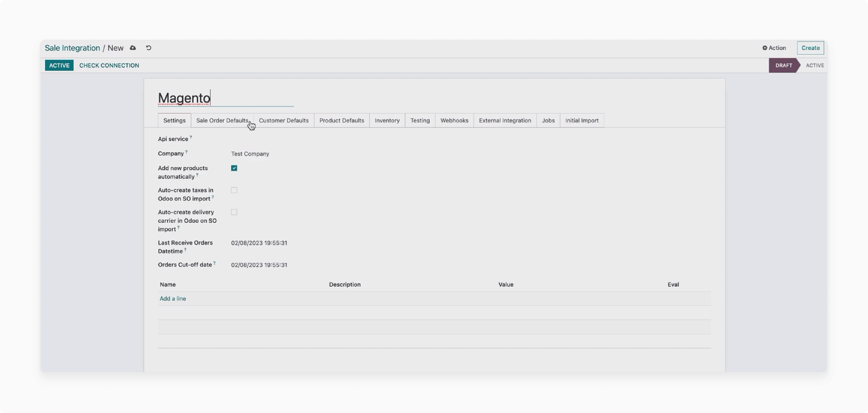Image resolution: width=868 pixels, height=413 pixels.
Task: Click the Orders Cut-off date field
Action: point(259,265)
